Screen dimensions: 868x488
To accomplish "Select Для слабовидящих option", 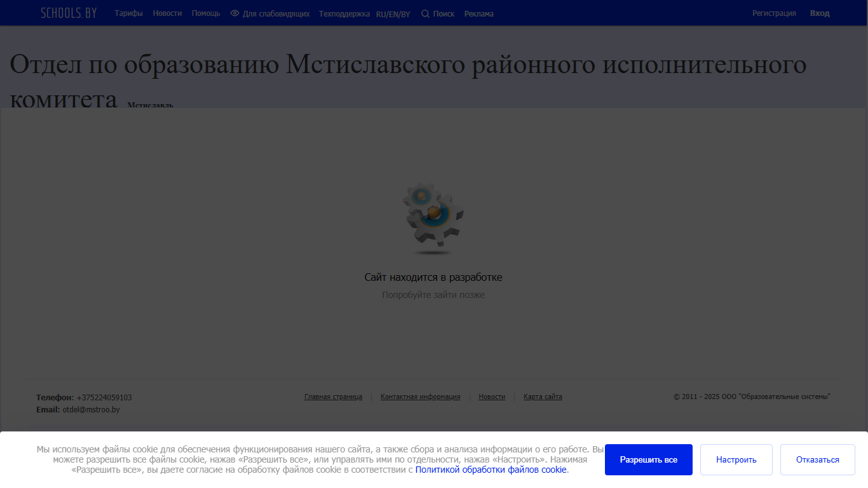I will tap(276, 13).
